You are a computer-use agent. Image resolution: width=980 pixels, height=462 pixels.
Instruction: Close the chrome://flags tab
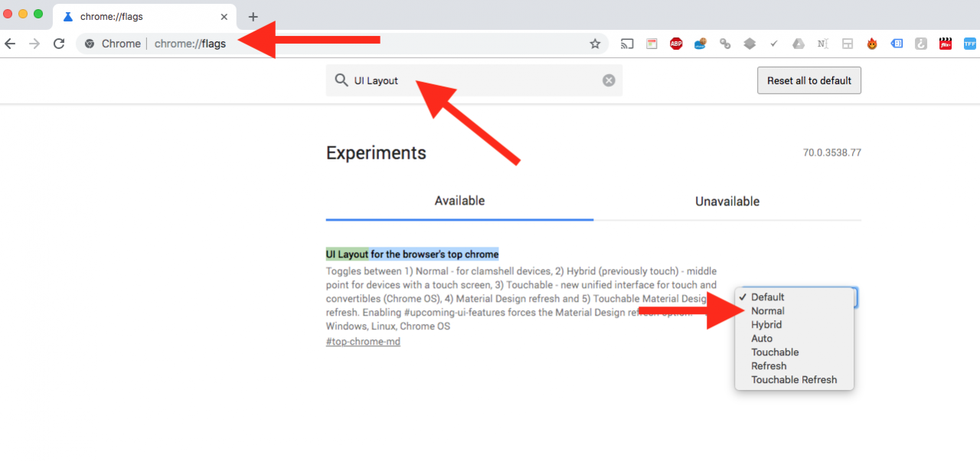coord(224,17)
